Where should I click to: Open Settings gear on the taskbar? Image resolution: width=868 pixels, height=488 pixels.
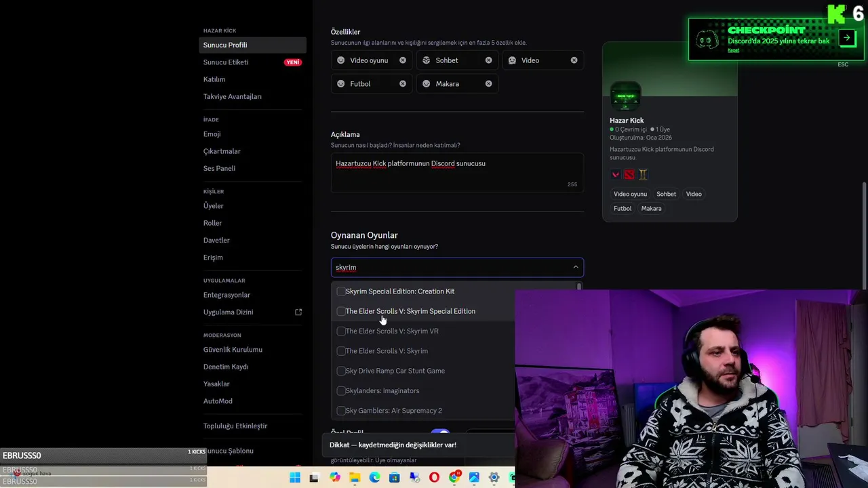pyautogui.click(x=494, y=478)
